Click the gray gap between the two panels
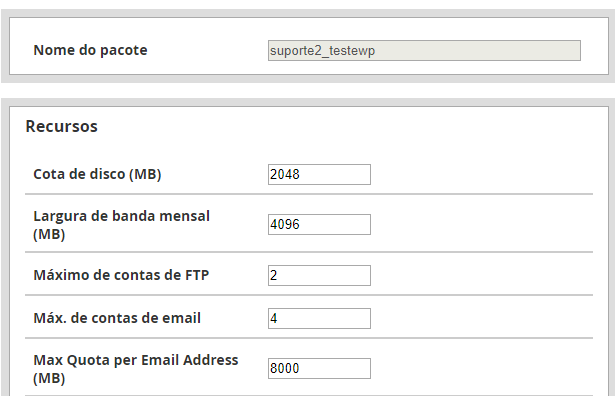Image resolution: width=615 pixels, height=396 pixels. [308, 91]
